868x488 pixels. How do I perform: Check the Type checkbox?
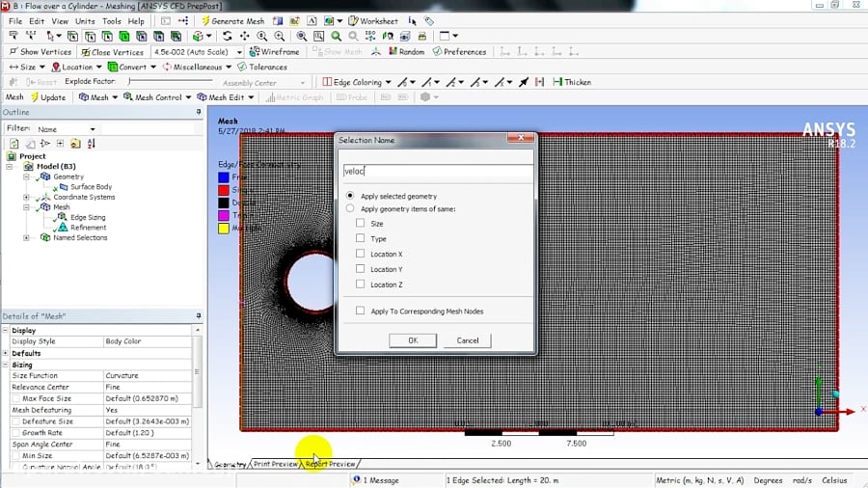point(361,238)
